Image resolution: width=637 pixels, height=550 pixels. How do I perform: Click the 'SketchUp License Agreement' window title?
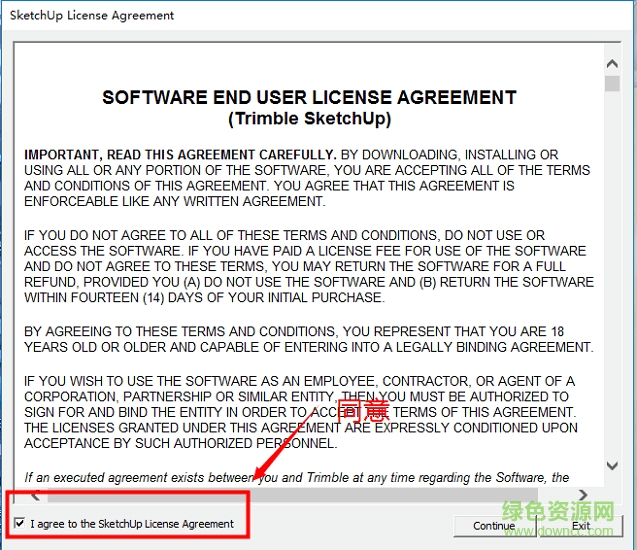tap(92, 15)
